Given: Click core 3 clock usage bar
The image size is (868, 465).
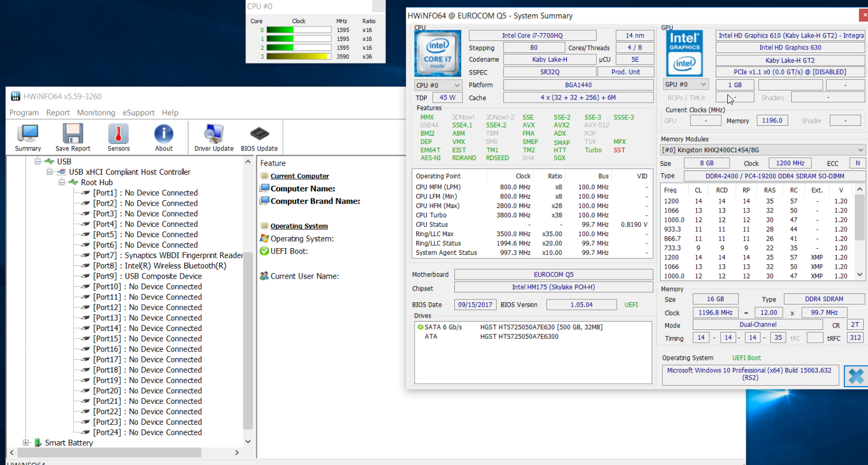Looking at the screenshot, I should click(x=298, y=56).
